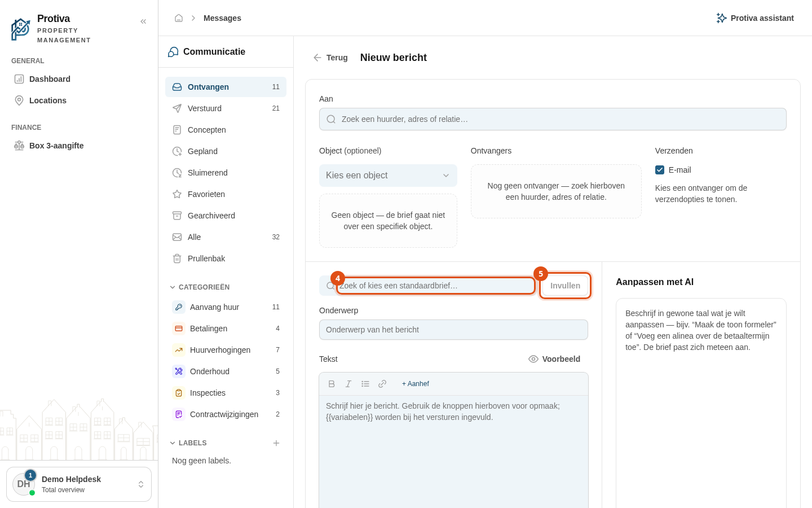Click the Alle envelope icon

coord(177,237)
